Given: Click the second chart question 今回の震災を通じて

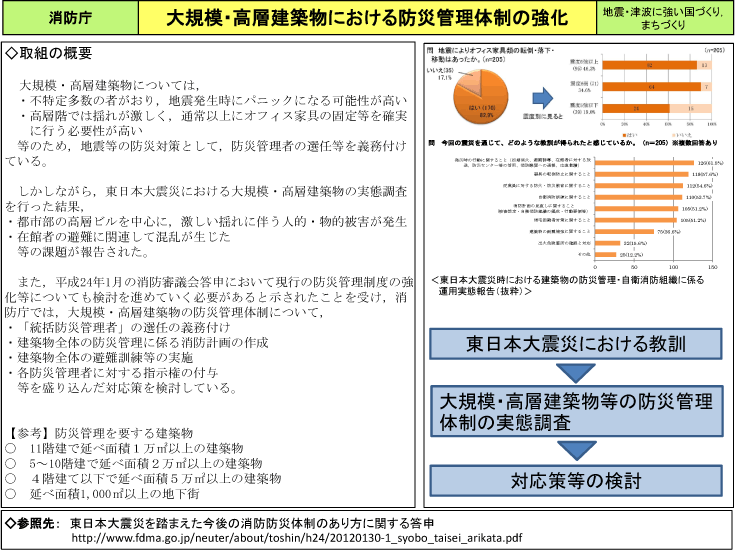Looking at the screenshot, I should click(x=571, y=143).
